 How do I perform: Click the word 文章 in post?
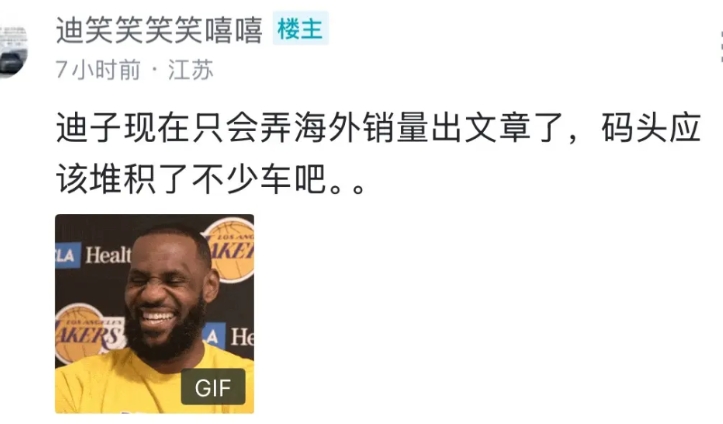[498, 128]
